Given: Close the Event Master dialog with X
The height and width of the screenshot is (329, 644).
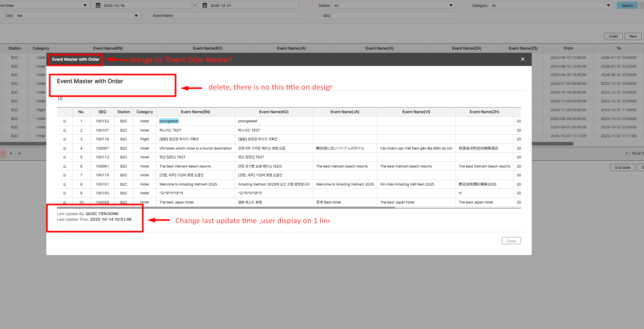Looking at the screenshot, I should (523, 59).
